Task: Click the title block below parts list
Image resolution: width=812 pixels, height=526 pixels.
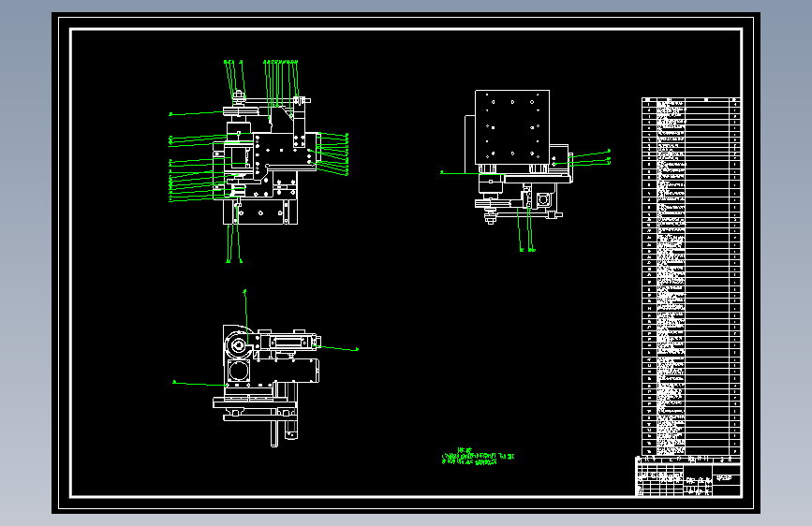Action: point(688,475)
